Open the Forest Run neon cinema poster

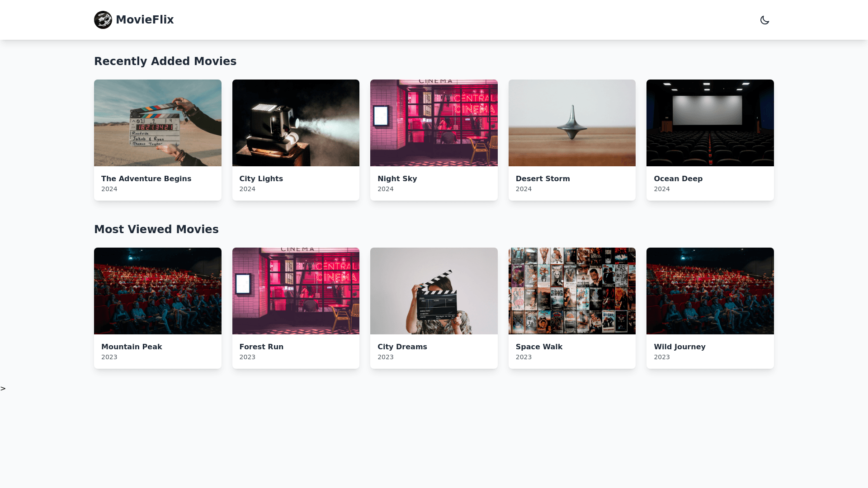tap(296, 291)
